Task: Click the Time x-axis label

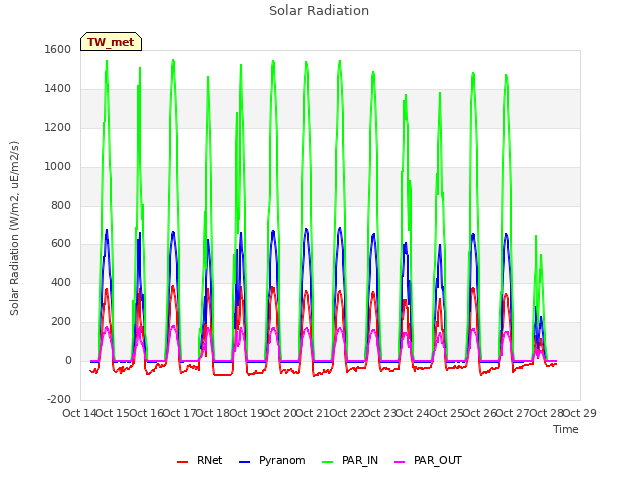Action: [565, 429]
